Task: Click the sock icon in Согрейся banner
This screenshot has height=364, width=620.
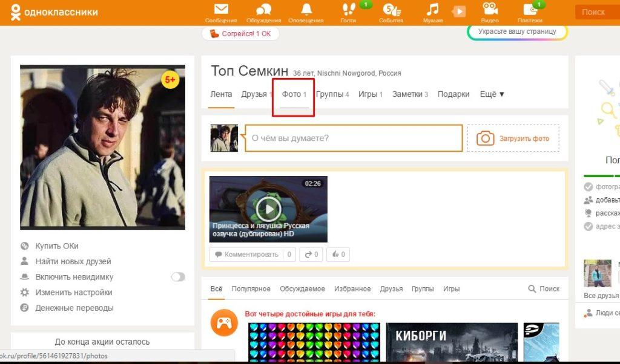Action: coord(214,33)
